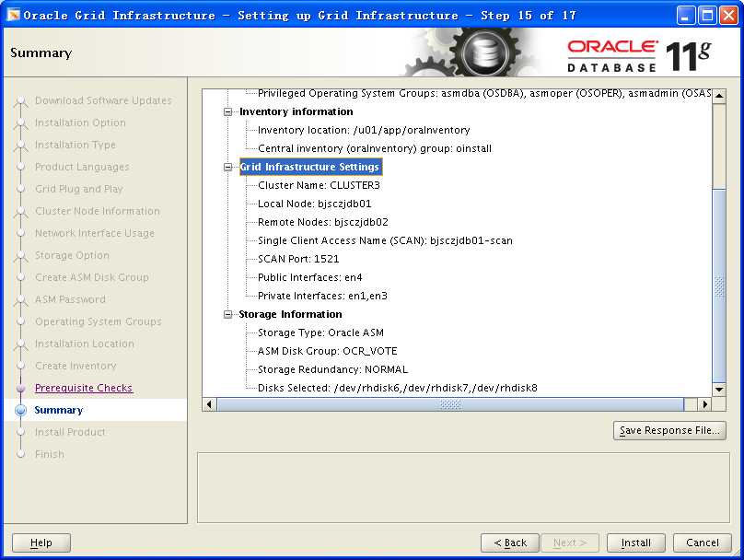Select the Storage Type: Oracle ASM row

tap(320, 332)
